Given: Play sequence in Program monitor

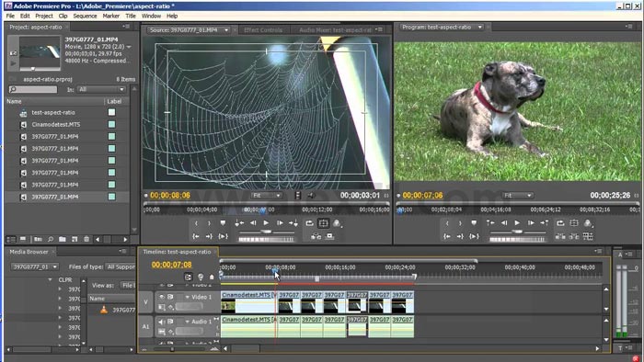Looking at the screenshot, I should pyautogui.click(x=517, y=223).
